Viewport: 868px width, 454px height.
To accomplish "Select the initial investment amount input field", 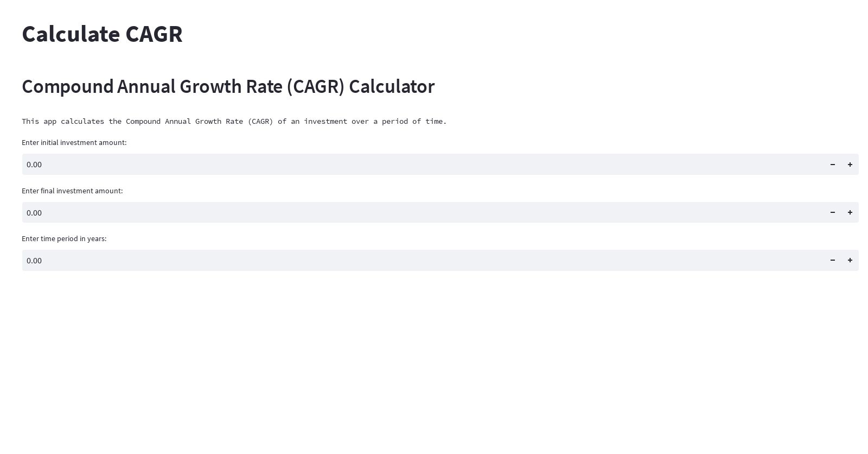I will pyautogui.click(x=380, y=164).
